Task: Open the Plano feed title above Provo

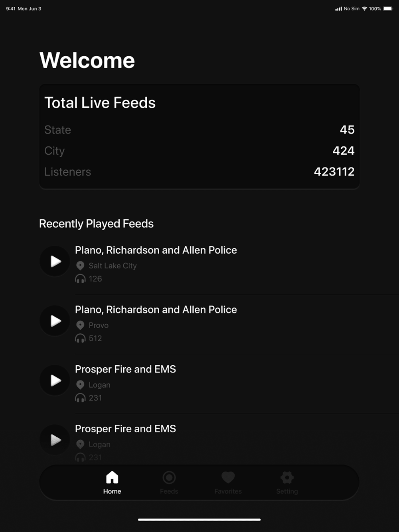Action: pos(156,309)
